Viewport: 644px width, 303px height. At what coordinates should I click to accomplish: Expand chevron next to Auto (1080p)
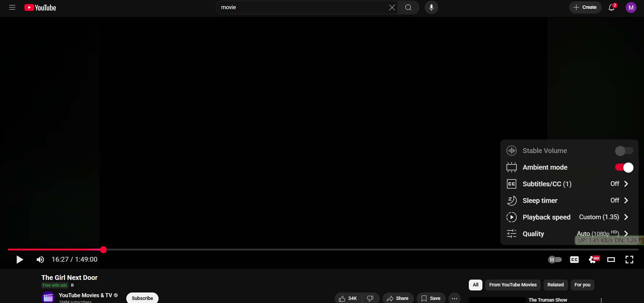(x=626, y=233)
